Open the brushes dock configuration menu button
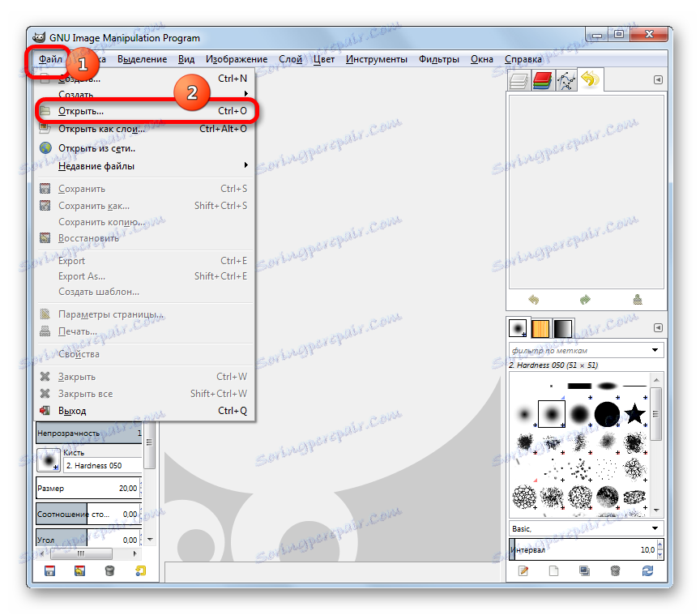Viewport: 700px width, 615px height. pyautogui.click(x=658, y=328)
